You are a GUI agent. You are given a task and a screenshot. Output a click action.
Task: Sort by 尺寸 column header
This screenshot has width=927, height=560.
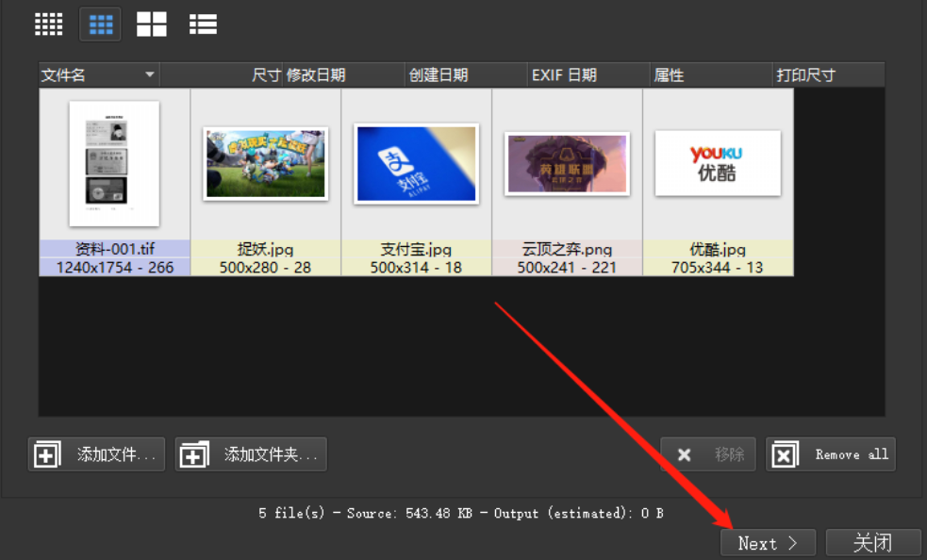tap(221, 75)
